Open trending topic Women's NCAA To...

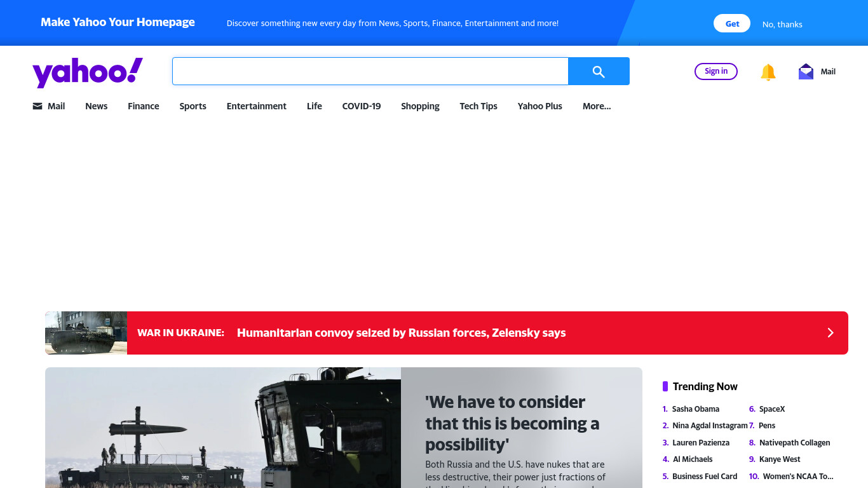click(798, 477)
